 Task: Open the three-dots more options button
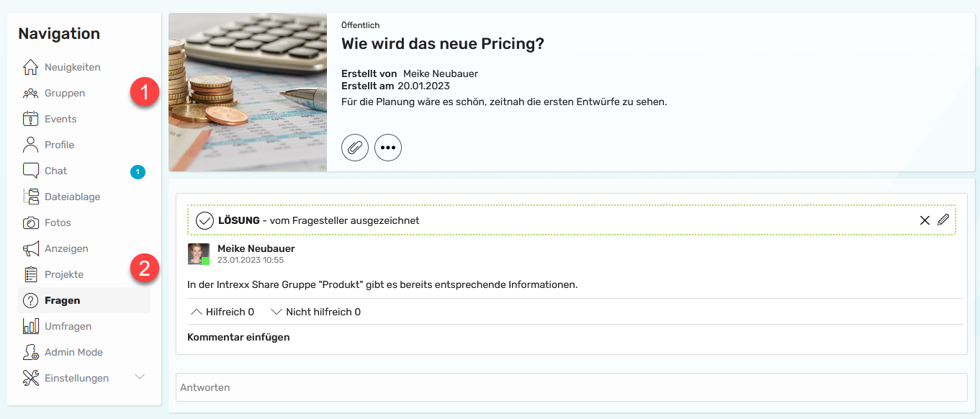point(388,148)
